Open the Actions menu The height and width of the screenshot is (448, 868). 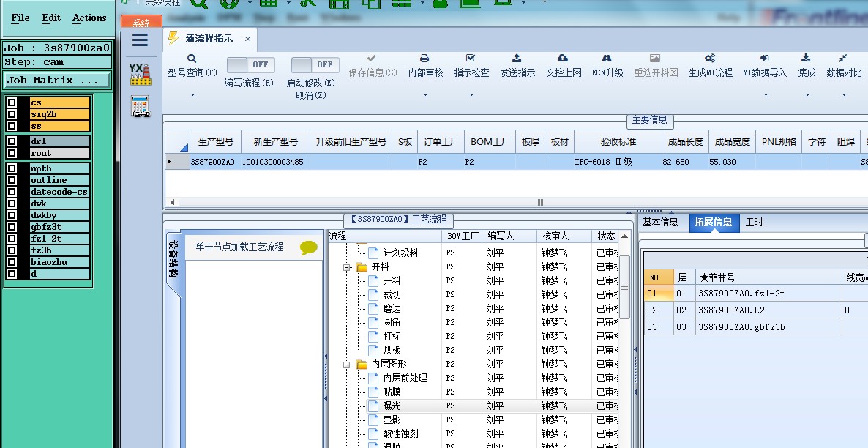point(89,18)
